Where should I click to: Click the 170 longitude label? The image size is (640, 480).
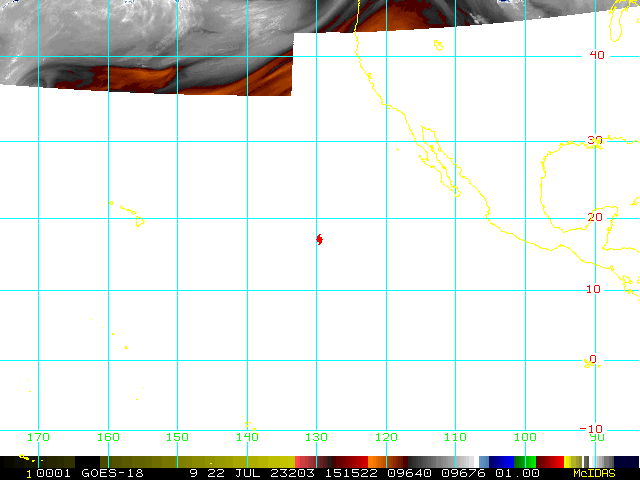(38, 437)
